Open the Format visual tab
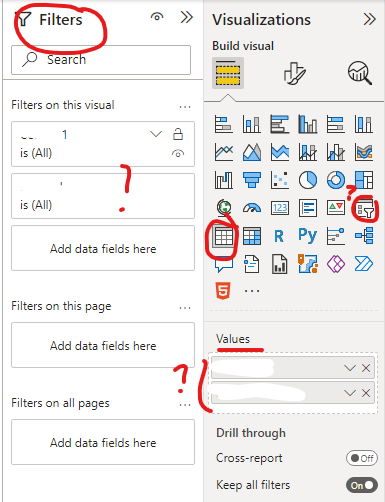Viewport: 385px width, 502px height. (294, 73)
